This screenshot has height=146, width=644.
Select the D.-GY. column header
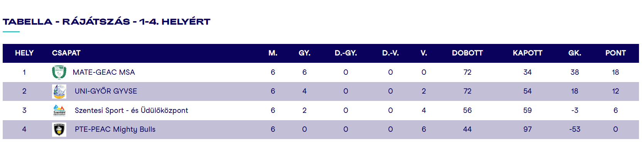tap(346, 53)
